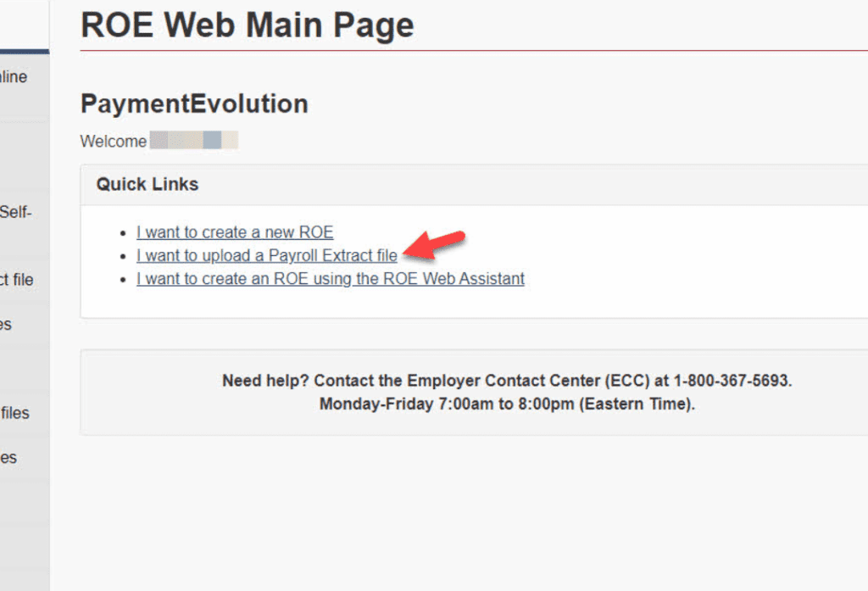Click the 'Quick Links' panel header
This screenshot has width=868, height=591.
click(146, 184)
